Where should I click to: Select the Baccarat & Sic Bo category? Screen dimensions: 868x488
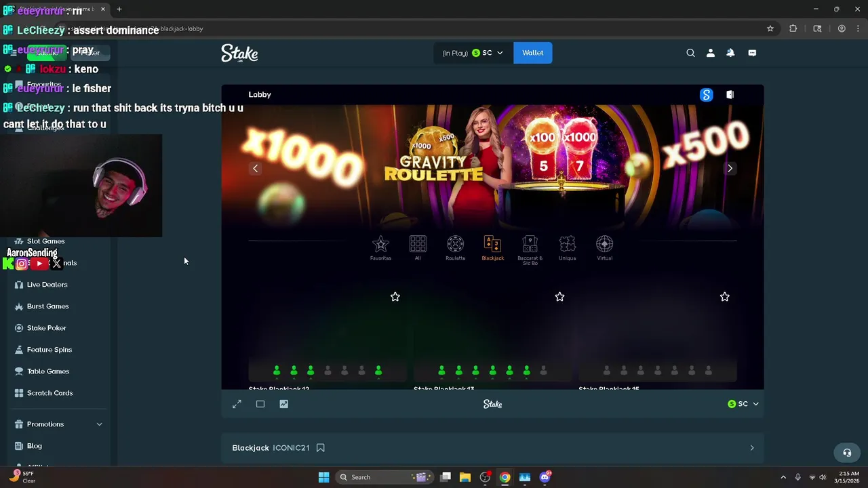coord(530,250)
